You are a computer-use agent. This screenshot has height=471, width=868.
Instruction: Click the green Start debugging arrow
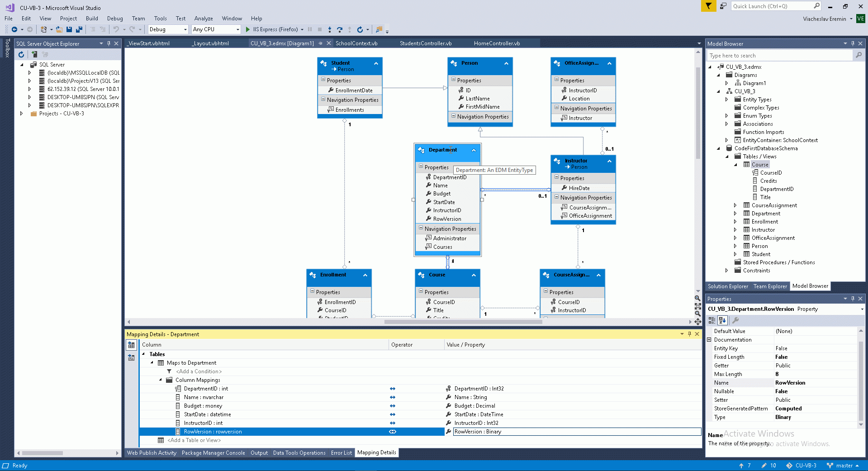pyautogui.click(x=247, y=29)
